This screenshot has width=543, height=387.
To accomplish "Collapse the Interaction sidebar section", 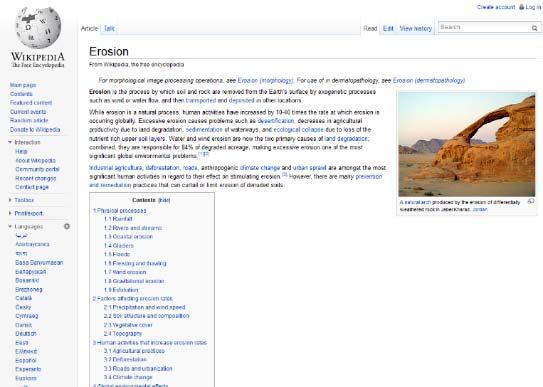I will 10,142.
